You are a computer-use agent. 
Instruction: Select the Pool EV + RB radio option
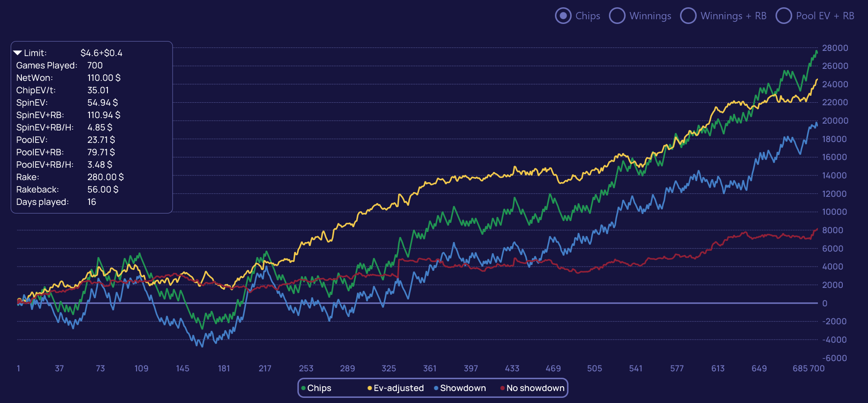pos(784,16)
